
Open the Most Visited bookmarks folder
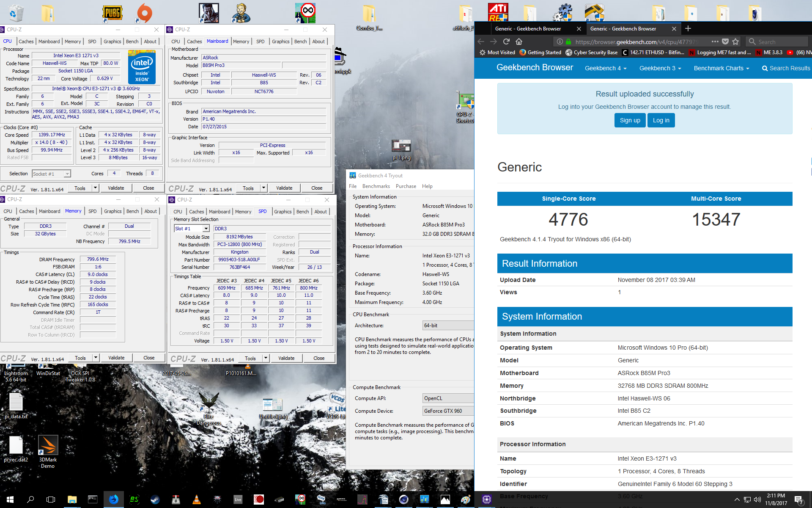coord(497,52)
